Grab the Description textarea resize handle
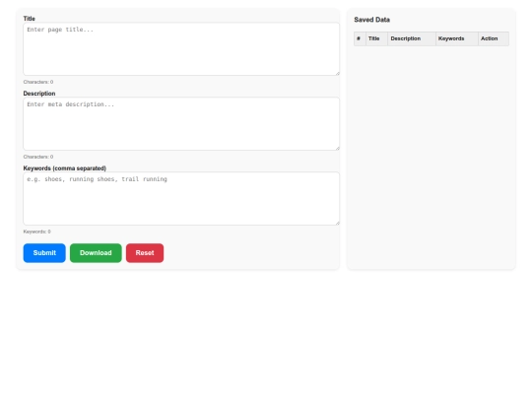532x399 pixels. tap(337, 148)
